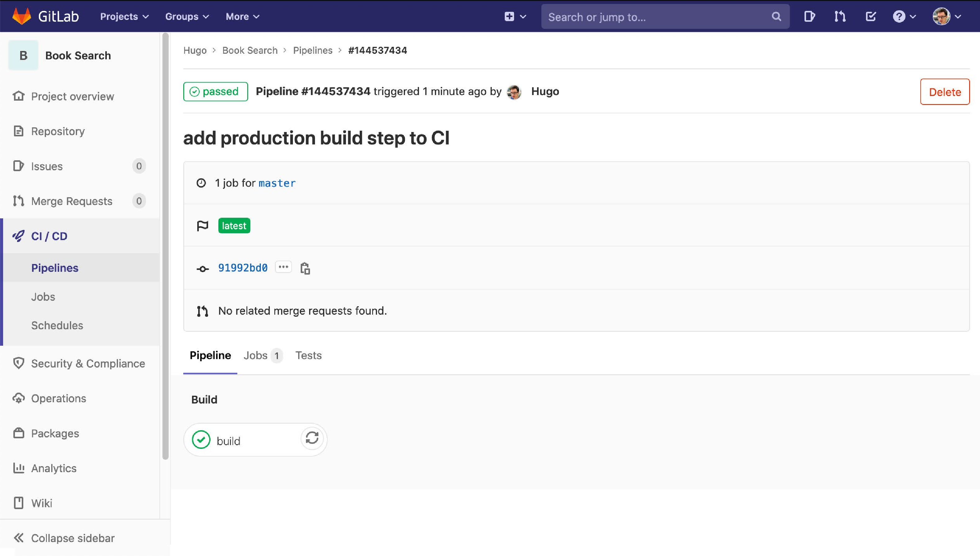Open the Jobs sidebar sub-item

tap(43, 297)
